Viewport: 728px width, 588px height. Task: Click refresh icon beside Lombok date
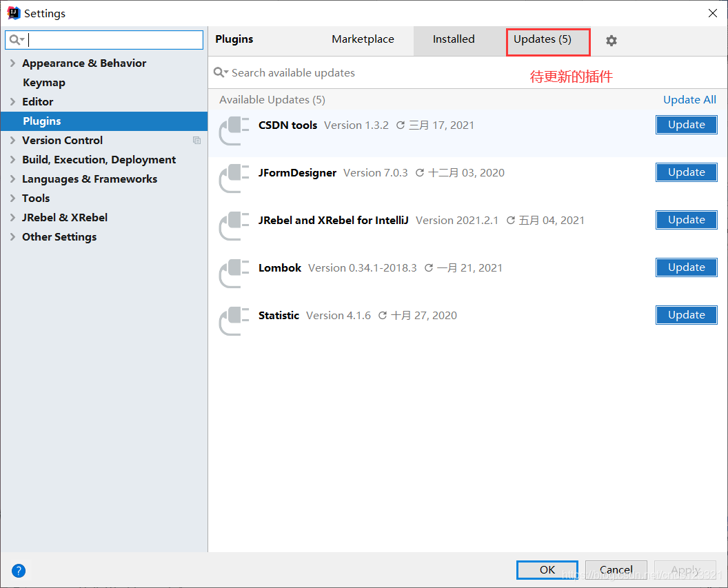[x=429, y=267]
